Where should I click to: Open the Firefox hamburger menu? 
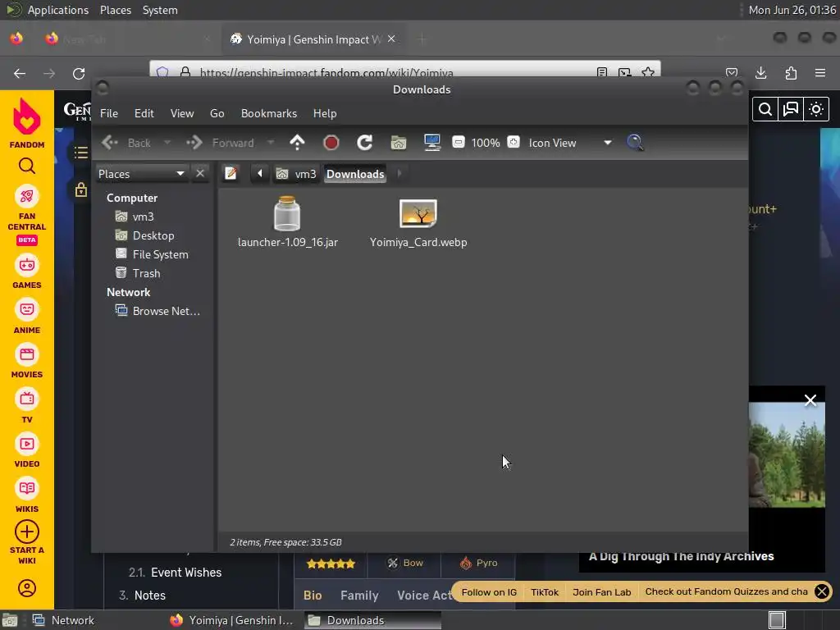[x=819, y=73]
